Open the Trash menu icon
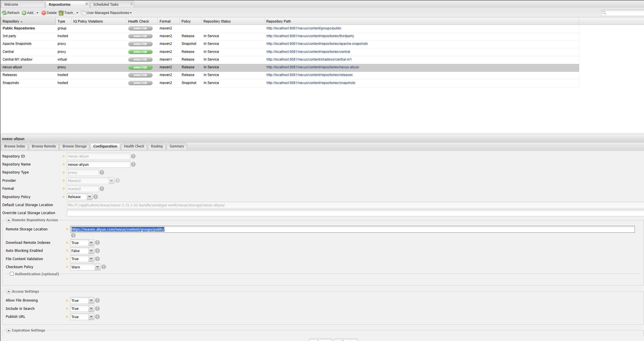 [x=61, y=13]
